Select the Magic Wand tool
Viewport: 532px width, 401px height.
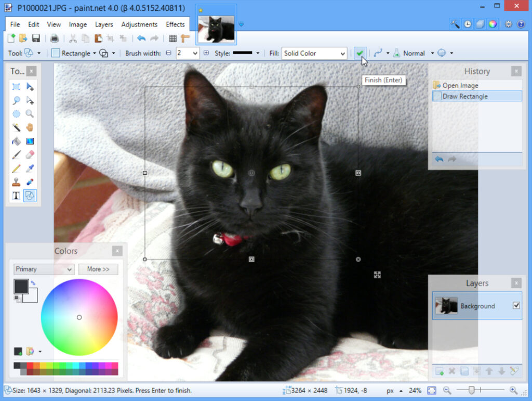click(16, 127)
